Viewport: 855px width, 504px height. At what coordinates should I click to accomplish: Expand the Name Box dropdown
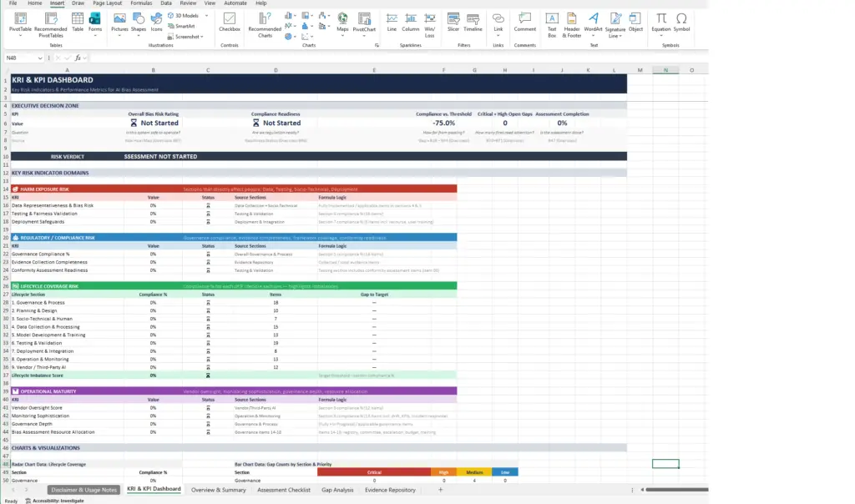pos(40,58)
